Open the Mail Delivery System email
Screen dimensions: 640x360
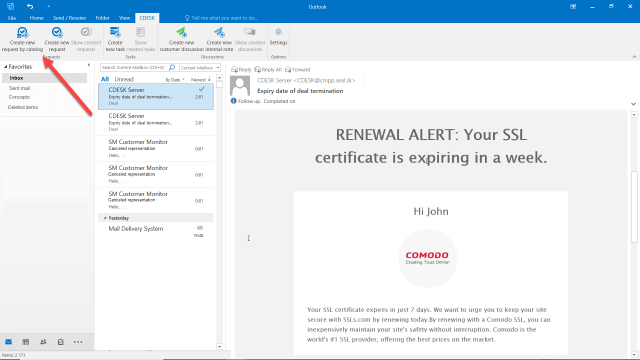point(156,231)
